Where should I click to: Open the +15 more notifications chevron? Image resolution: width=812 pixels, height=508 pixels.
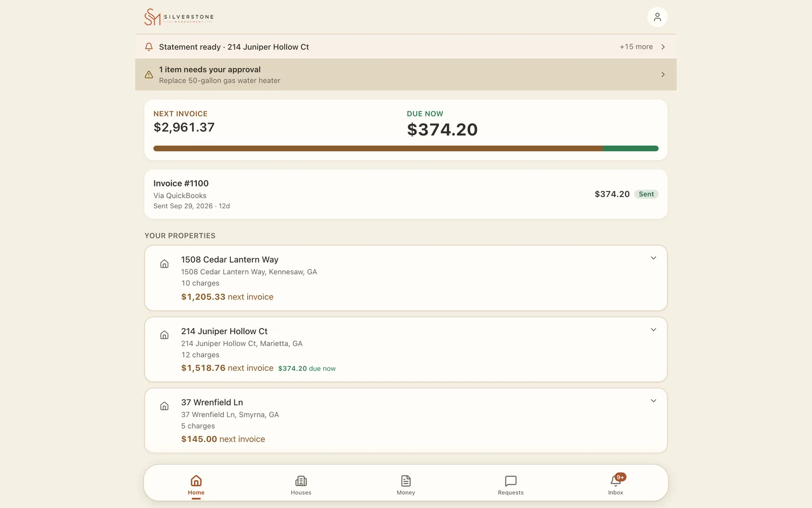pyautogui.click(x=663, y=47)
